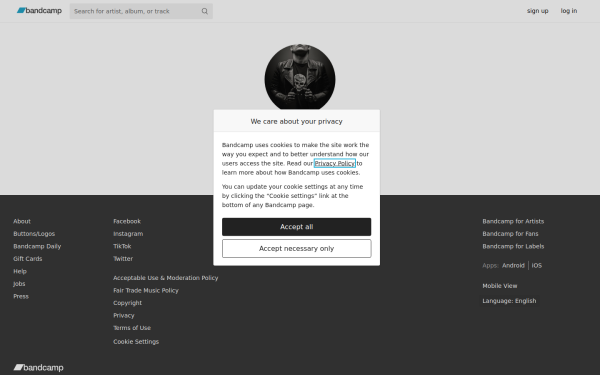The height and width of the screenshot is (375, 600).
Task: Open the Privacy Policy link in dialog
Action: [334, 163]
